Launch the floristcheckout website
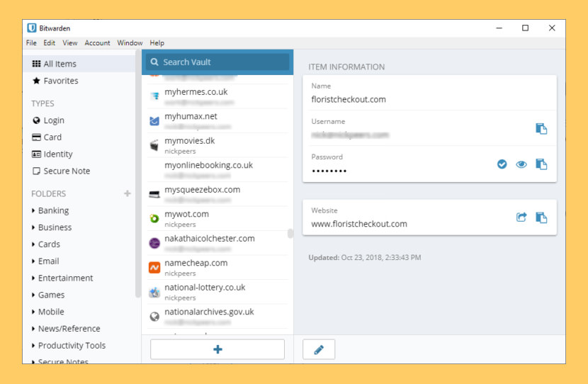 tap(521, 217)
